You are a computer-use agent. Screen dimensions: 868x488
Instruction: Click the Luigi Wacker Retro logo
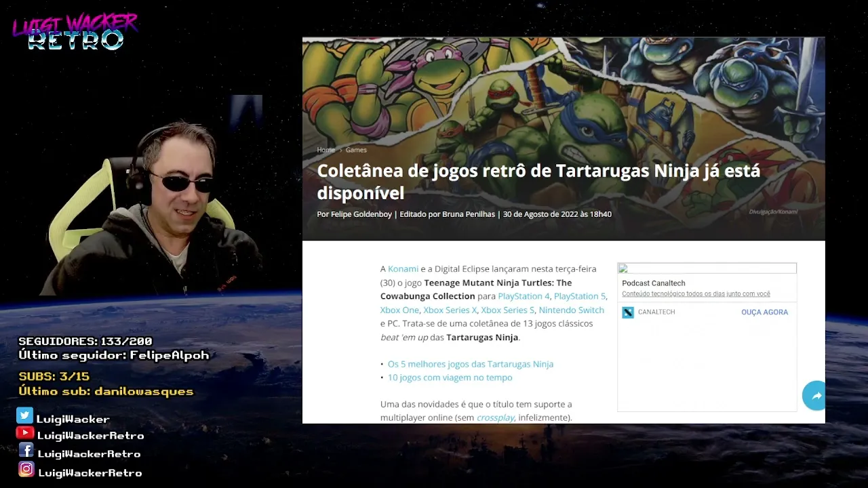75,31
